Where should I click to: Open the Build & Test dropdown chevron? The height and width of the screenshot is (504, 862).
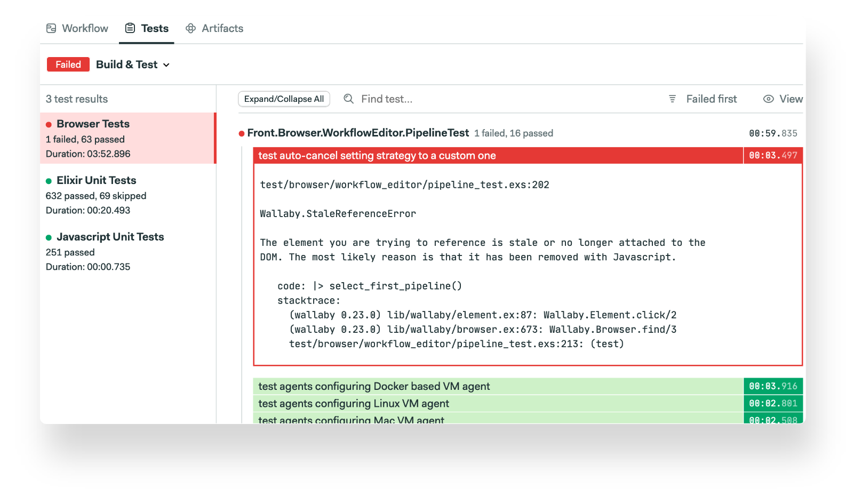[166, 65]
